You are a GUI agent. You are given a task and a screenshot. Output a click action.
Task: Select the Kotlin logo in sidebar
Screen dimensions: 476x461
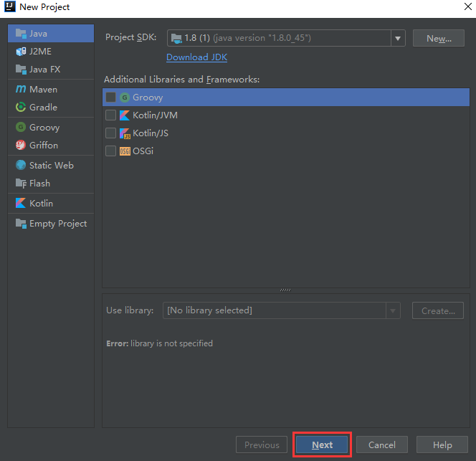pos(21,203)
